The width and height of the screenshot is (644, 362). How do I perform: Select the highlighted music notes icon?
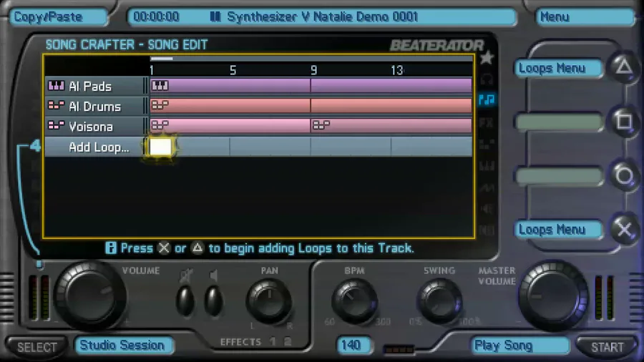(x=487, y=99)
